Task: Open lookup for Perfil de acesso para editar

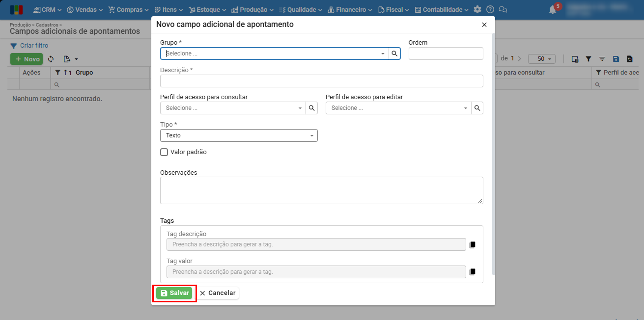Action: click(x=477, y=108)
